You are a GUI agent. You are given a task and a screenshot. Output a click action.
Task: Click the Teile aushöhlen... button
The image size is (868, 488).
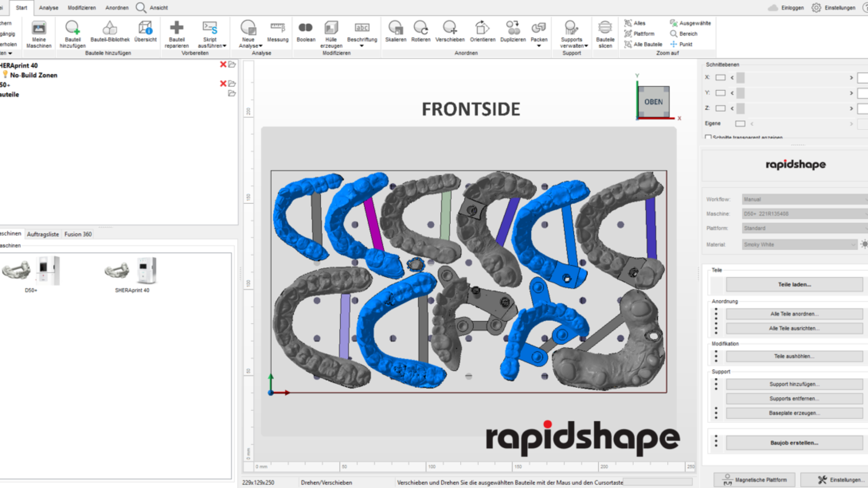[x=794, y=357]
